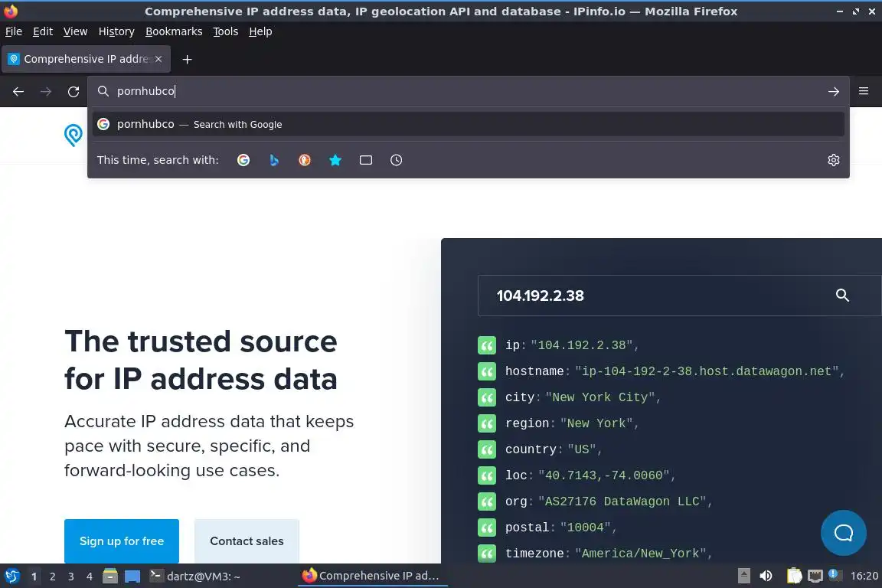Select 'pornhubco — Search with Google' suggestion
This screenshot has width=882, height=588.
pos(469,124)
